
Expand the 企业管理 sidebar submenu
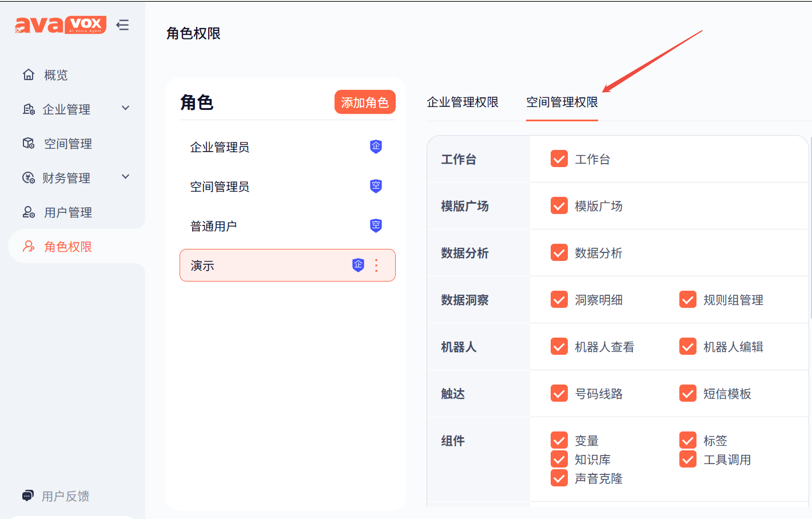pos(126,108)
